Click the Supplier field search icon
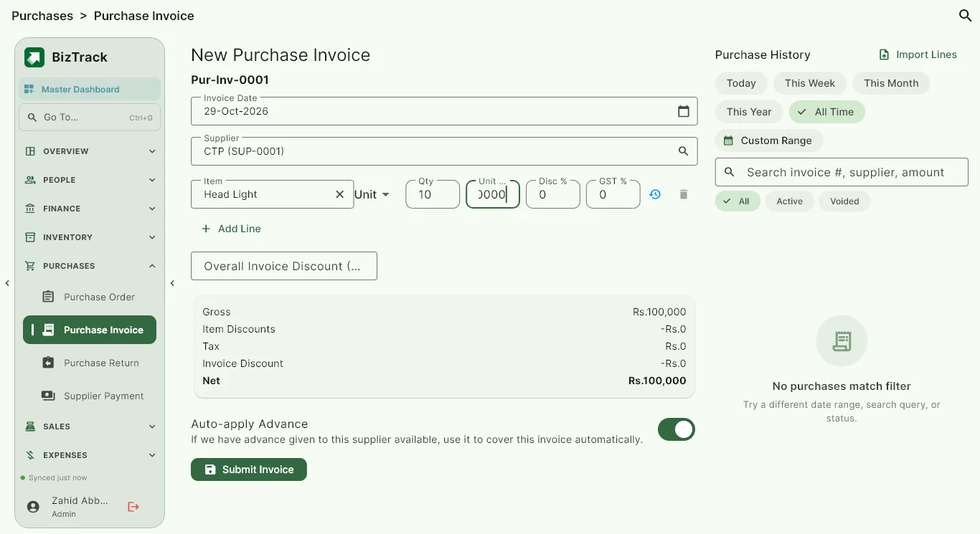This screenshot has height=534, width=980. click(x=683, y=151)
